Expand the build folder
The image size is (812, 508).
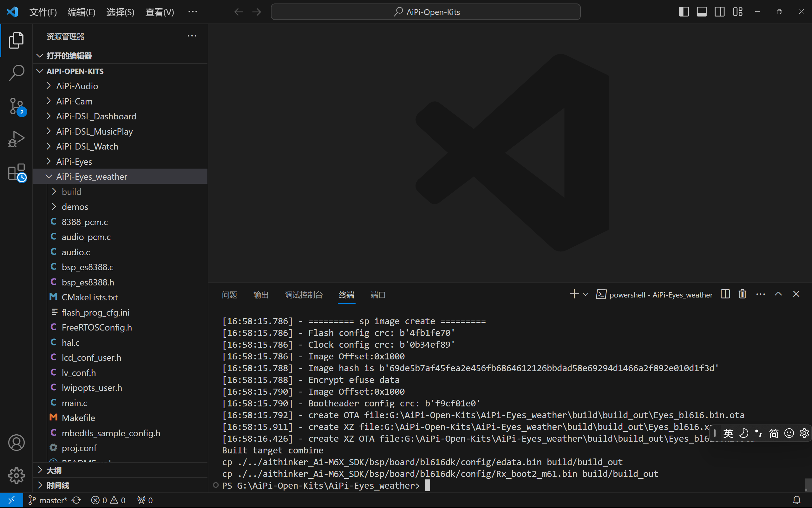click(120, 191)
